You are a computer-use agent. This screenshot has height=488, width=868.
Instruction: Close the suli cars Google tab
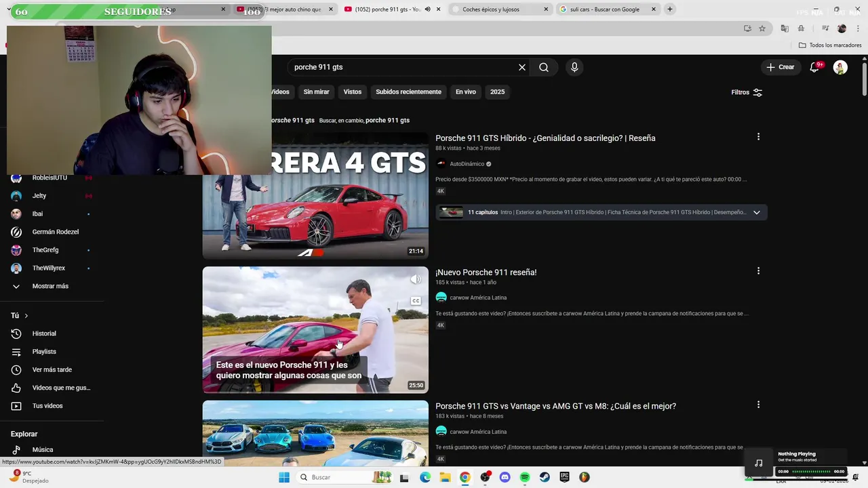pyautogui.click(x=654, y=9)
